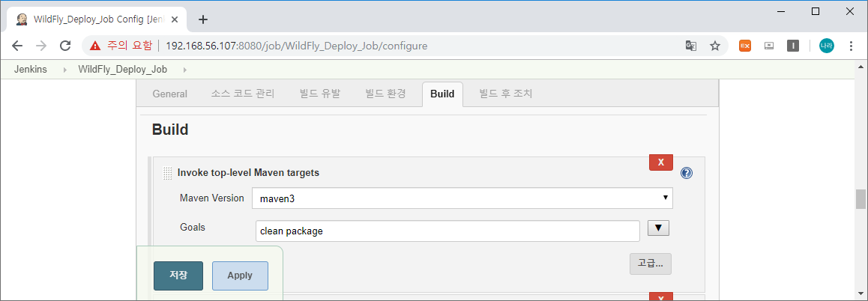Open the 고급... advanced options
Image resolution: width=868 pixels, height=301 pixels.
click(x=651, y=264)
